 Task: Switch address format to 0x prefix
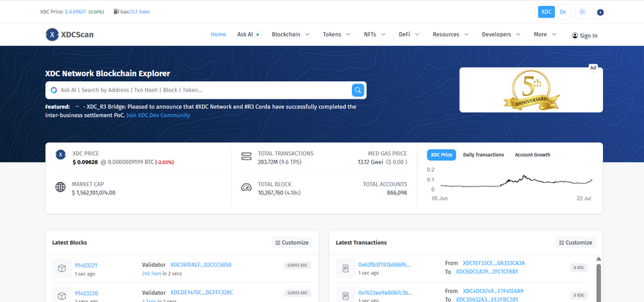(563, 12)
